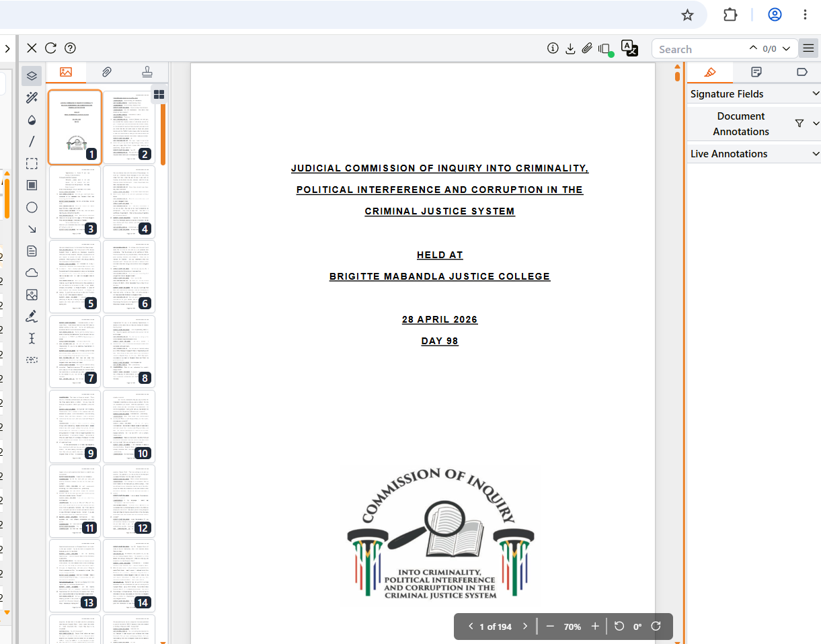Zoom in with the plus button
This screenshot has width=821, height=644.
click(595, 627)
